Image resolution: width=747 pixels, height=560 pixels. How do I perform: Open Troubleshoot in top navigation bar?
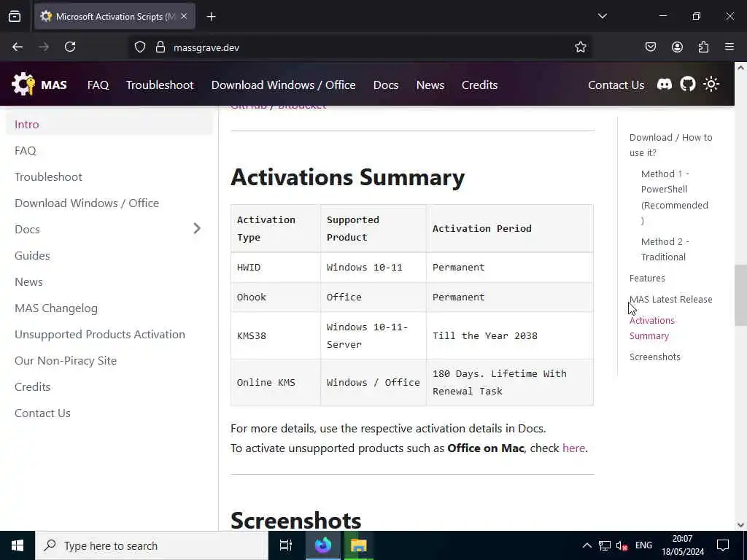pyautogui.click(x=160, y=85)
